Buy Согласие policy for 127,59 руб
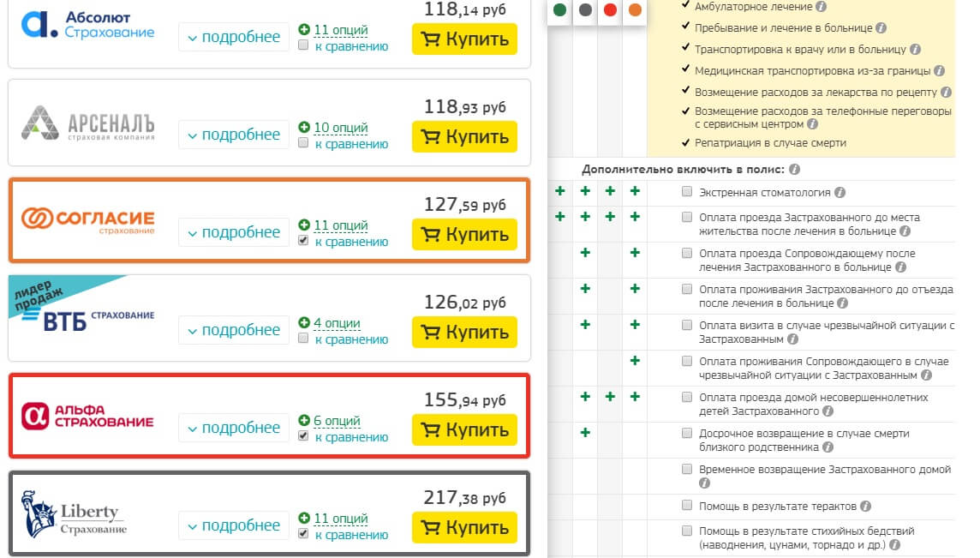The image size is (980, 558). coord(464,234)
